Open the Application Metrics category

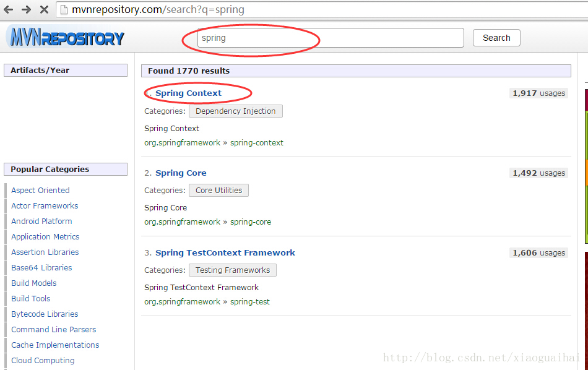pyautogui.click(x=45, y=237)
